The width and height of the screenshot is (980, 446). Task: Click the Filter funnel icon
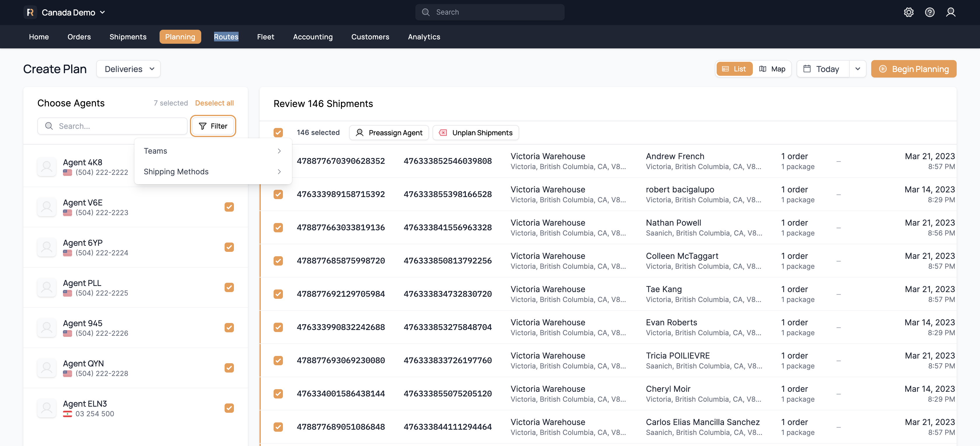[x=203, y=126]
